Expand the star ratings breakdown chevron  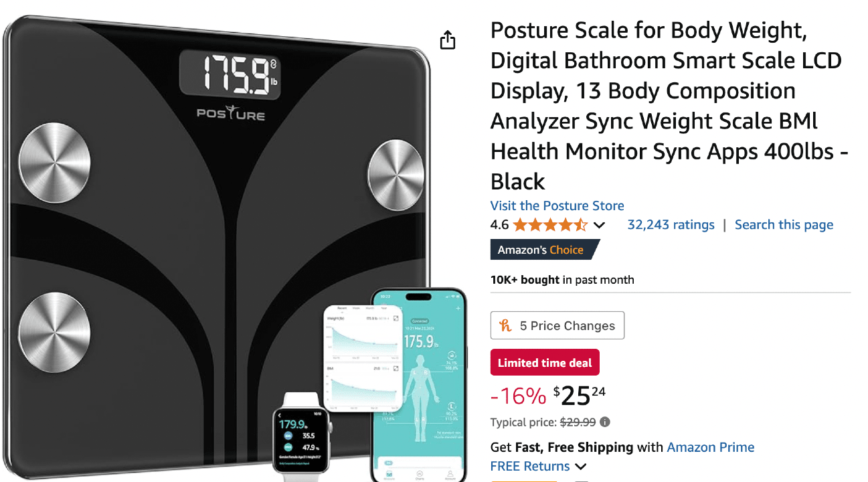pos(599,226)
